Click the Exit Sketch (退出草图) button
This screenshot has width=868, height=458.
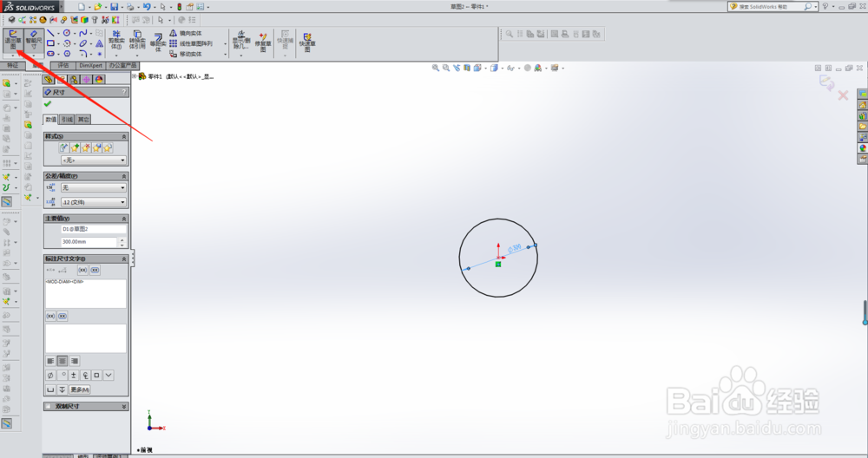click(12, 41)
